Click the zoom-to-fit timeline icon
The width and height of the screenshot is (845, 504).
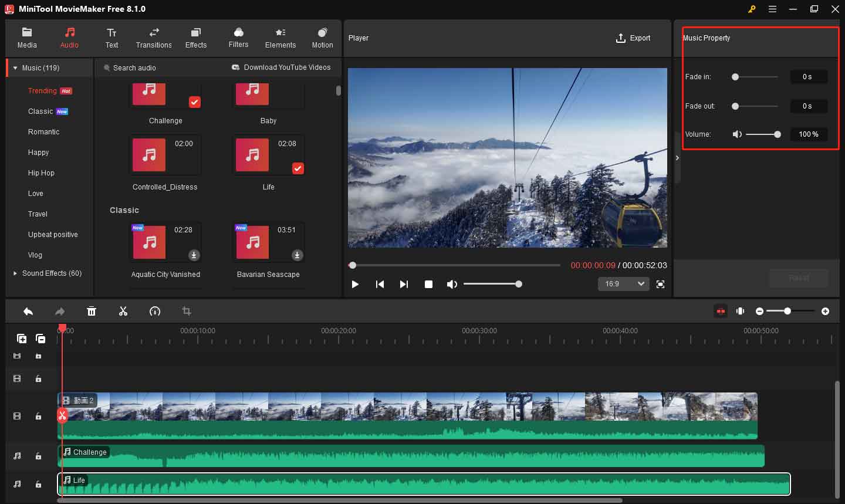[741, 311]
